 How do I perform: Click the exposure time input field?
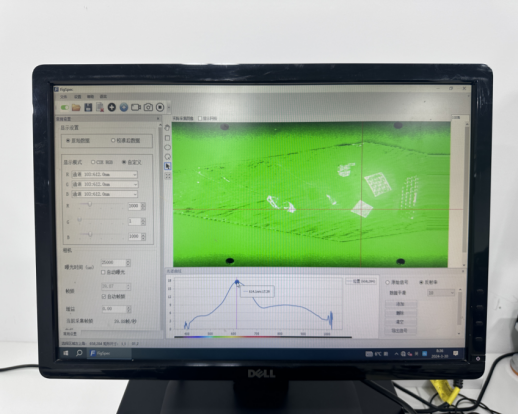[114, 263]
